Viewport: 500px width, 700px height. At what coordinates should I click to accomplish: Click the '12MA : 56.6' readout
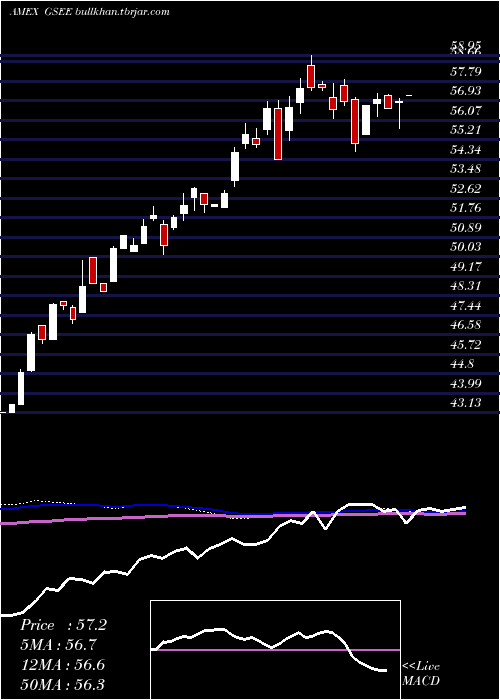62,665
